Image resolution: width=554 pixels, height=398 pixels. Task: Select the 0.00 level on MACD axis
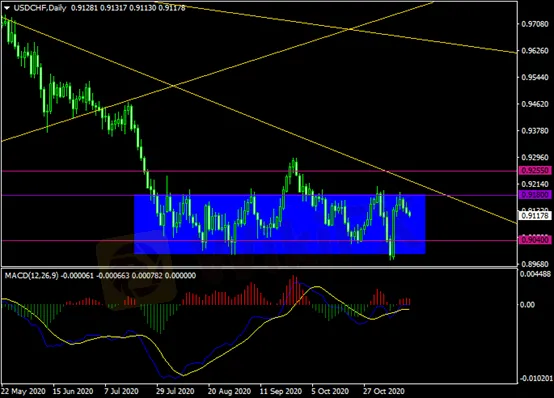coord(527,305)
